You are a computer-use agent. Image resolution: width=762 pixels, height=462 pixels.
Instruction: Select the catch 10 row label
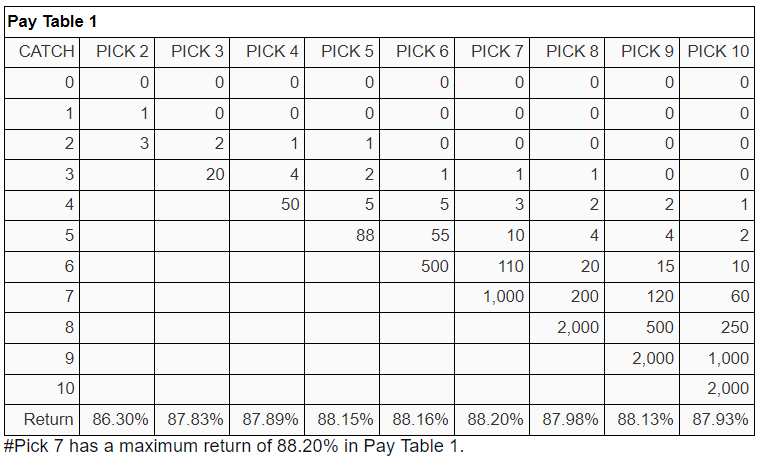(65, 389)
